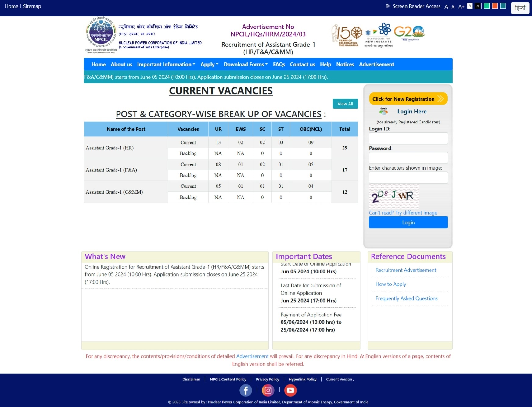The height and width of the screenshot is (407, 532).
Task: Open Frequently Asked Questions link
Action: [406, 298]
